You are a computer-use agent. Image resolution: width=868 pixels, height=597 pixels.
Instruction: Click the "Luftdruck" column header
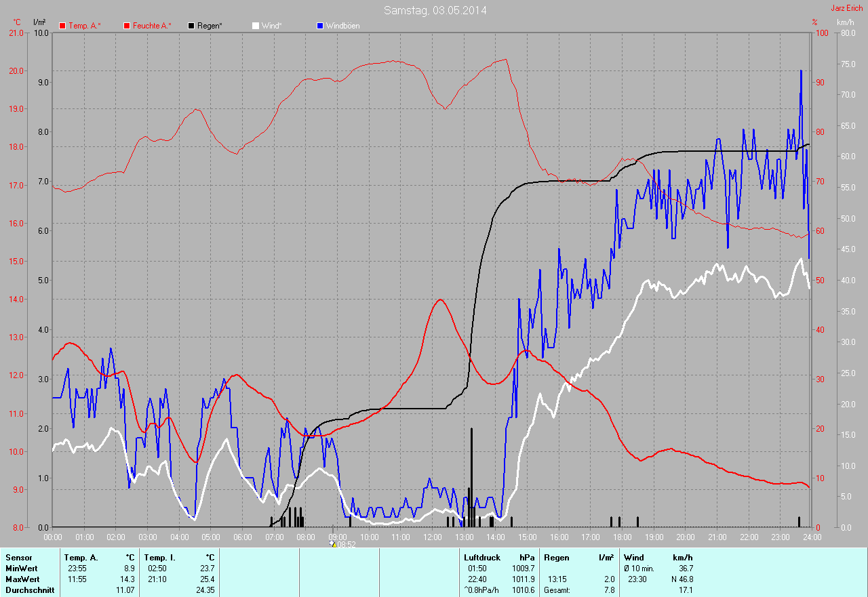click(x=482, y=558)
